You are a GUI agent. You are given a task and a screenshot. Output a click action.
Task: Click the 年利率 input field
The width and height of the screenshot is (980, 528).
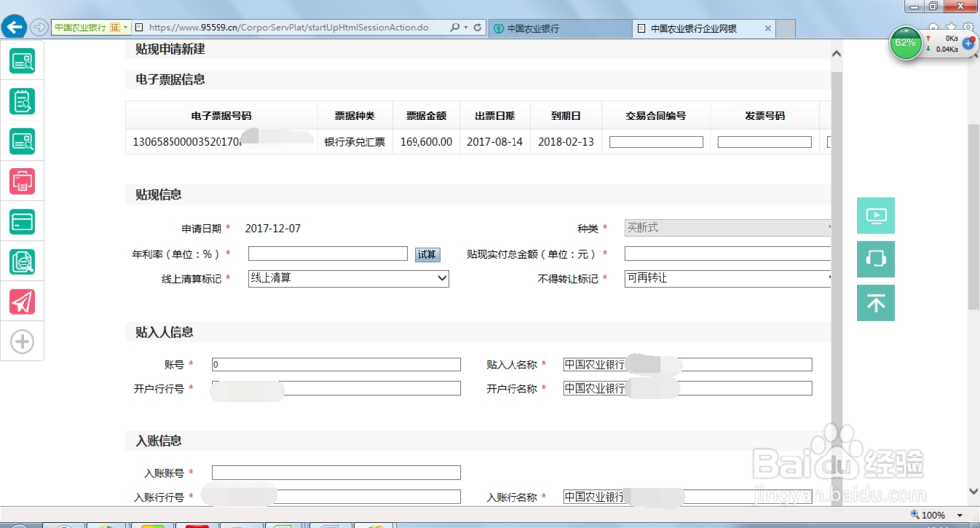point(327,253)
